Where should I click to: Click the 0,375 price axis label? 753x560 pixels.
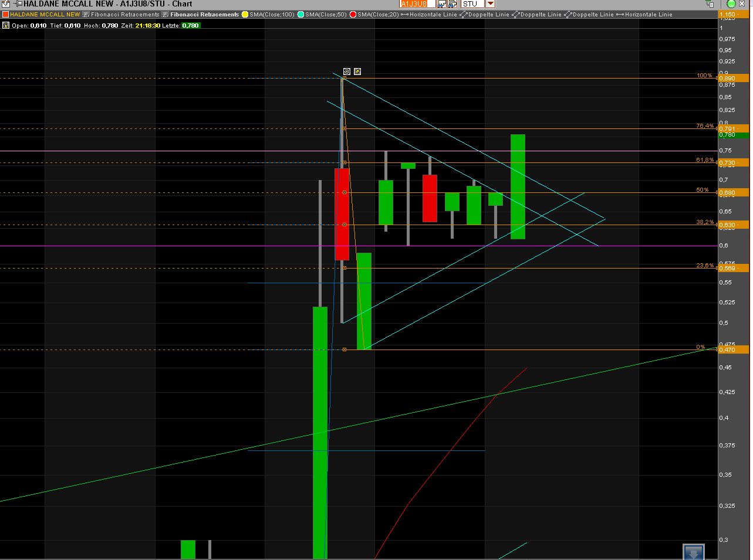click(728, 446)
